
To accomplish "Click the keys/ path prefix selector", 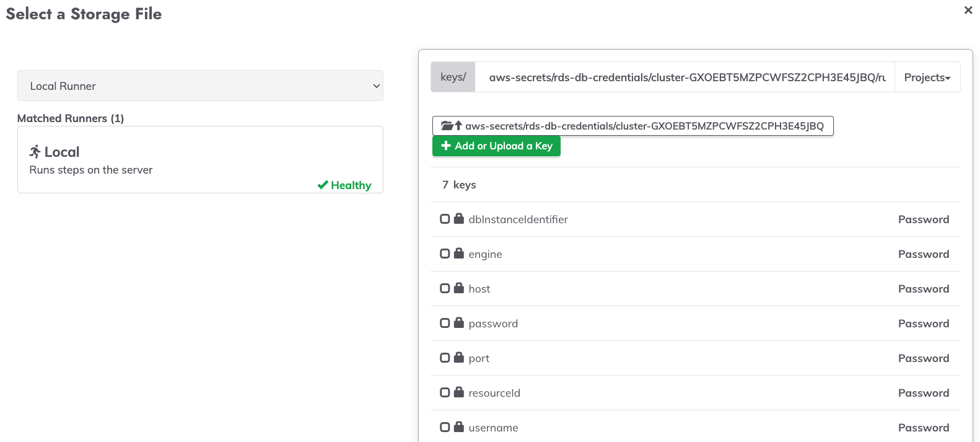I will pos(453,77).
